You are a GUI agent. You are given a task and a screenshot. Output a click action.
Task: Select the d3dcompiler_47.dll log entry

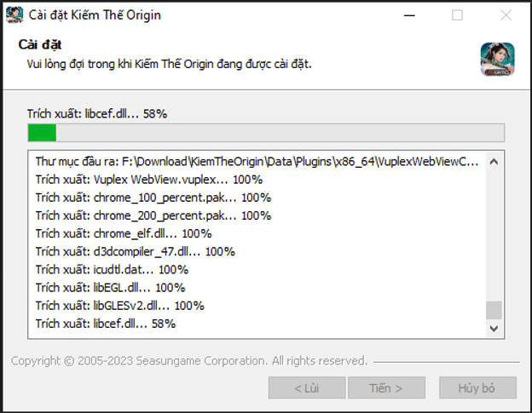pyautogui.click(x=135, y=251)
